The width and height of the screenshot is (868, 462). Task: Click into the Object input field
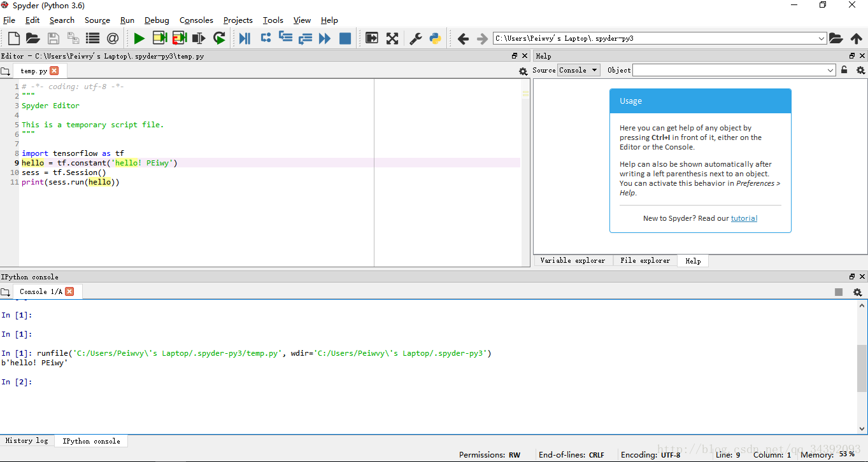tap(729, 70)
